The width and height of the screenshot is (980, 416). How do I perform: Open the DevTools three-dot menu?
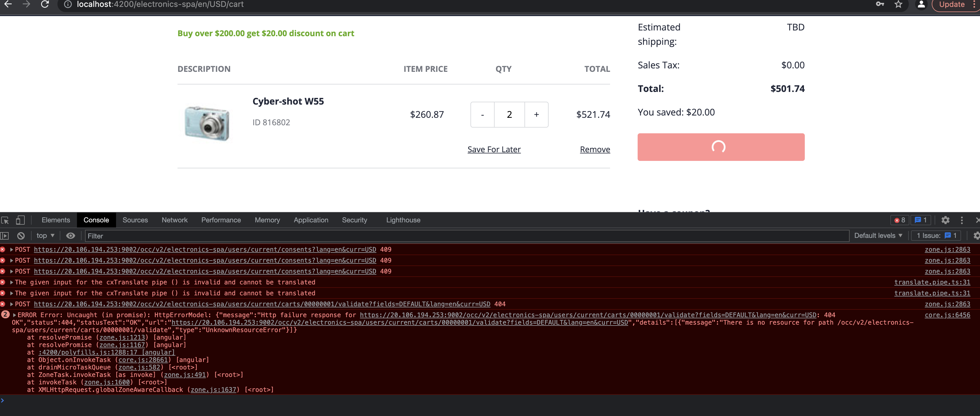(x=962, y=220)
